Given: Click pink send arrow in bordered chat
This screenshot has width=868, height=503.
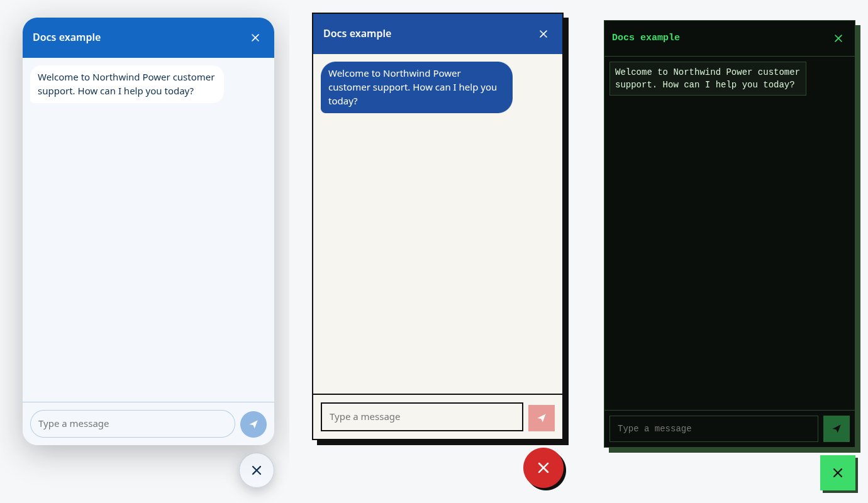Looking at the screenshot, I should (x=542, y=417).
